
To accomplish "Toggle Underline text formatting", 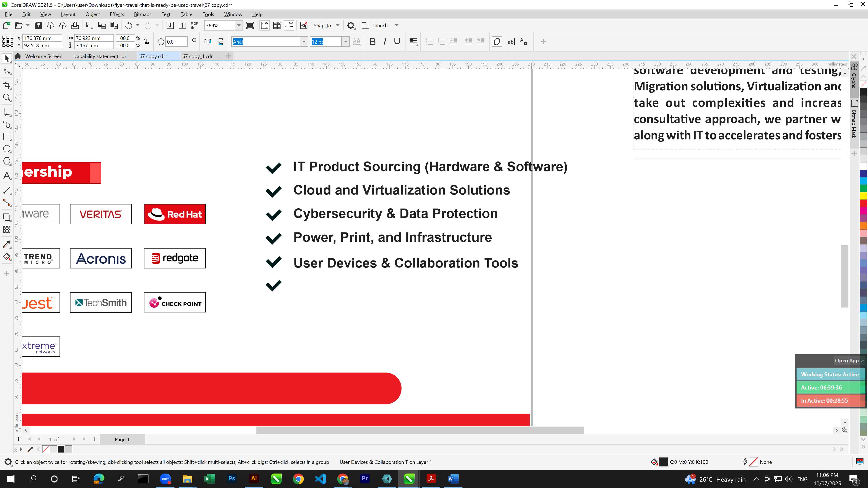I will click(397, 42).
